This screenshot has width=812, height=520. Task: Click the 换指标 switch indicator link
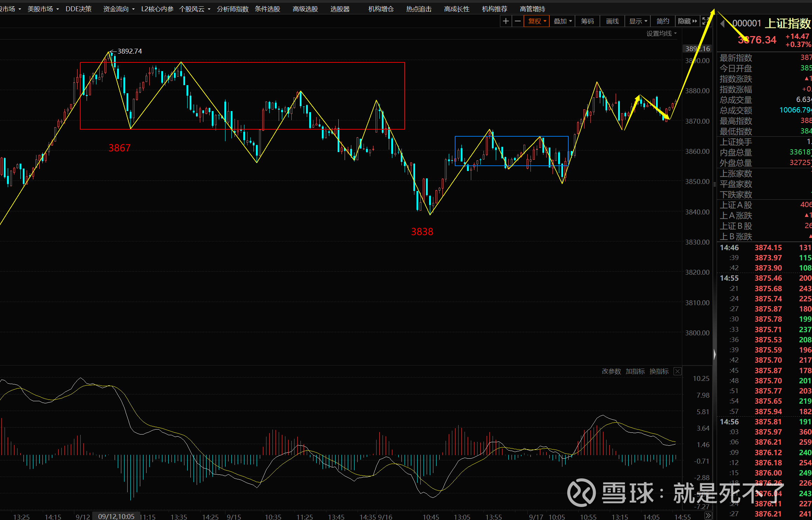point(659,371)
